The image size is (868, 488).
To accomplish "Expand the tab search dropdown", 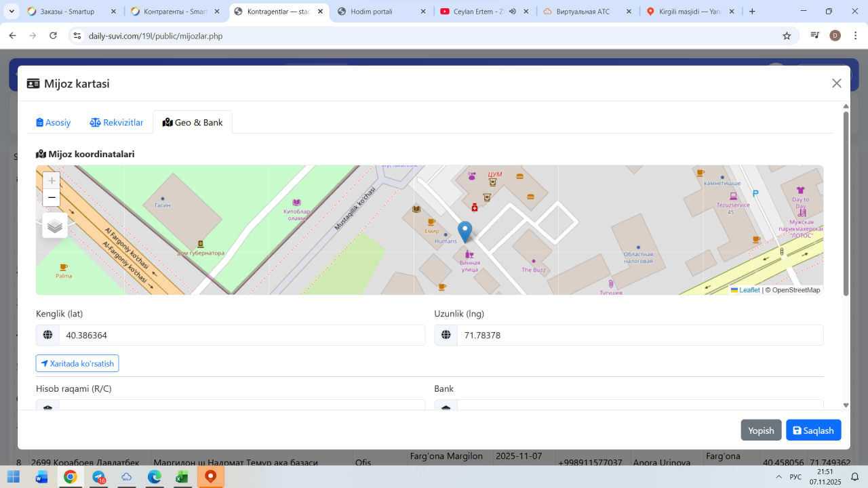I will click(12, 12).
